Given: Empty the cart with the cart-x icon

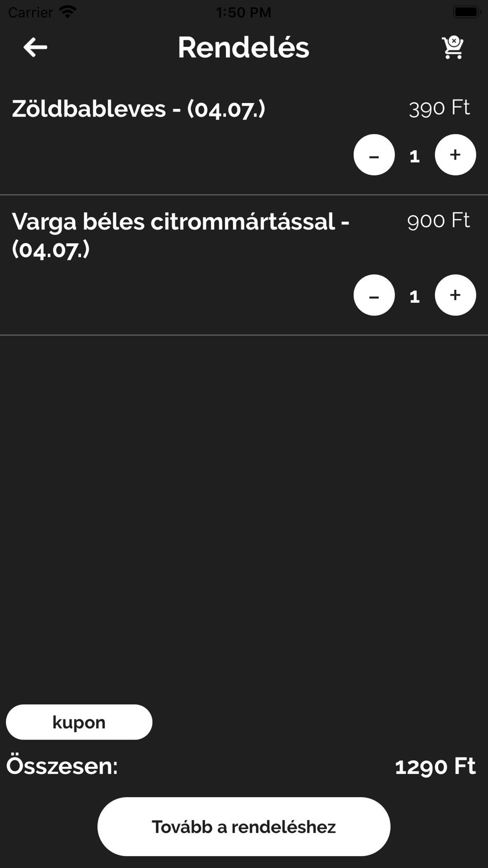Looking at the screenshot, I should click(x=453, y=47).
